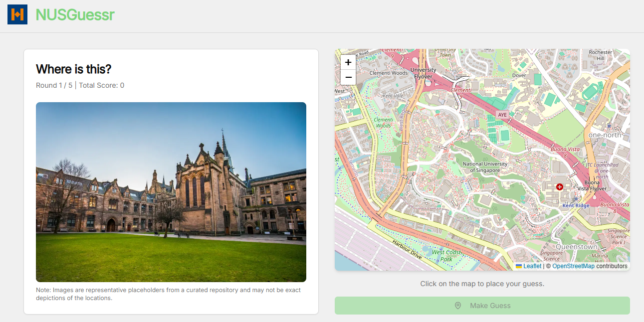
Task: Click the university building photo
Action: (x=171, y=192)
